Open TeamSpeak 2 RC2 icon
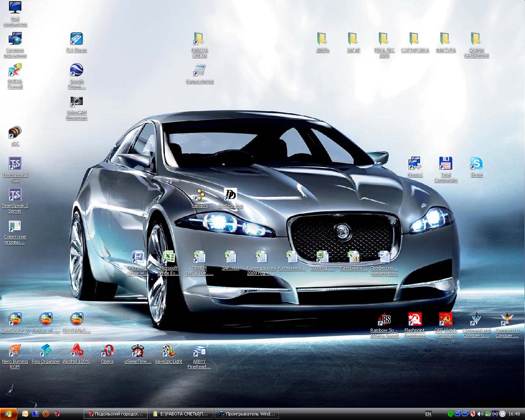Image resolution: width=525 pixels, height=420 pixels. [15, 164]
